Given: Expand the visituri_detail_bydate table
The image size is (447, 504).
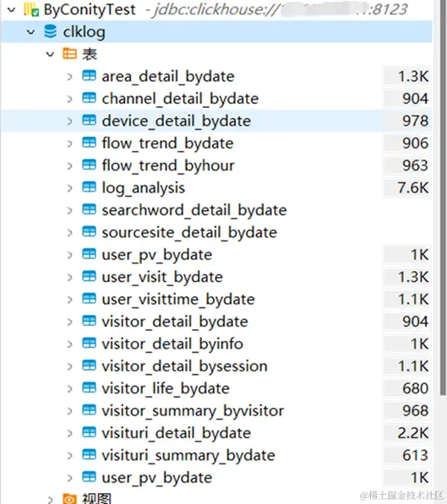Looking at the screenshot, I should [69, 433].
